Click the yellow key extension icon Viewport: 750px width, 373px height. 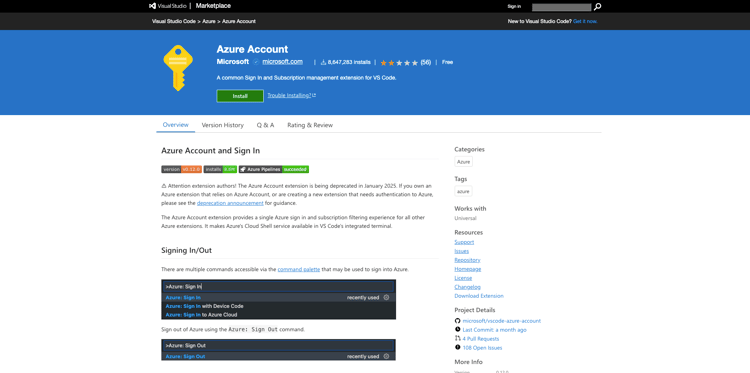[178, 68]
